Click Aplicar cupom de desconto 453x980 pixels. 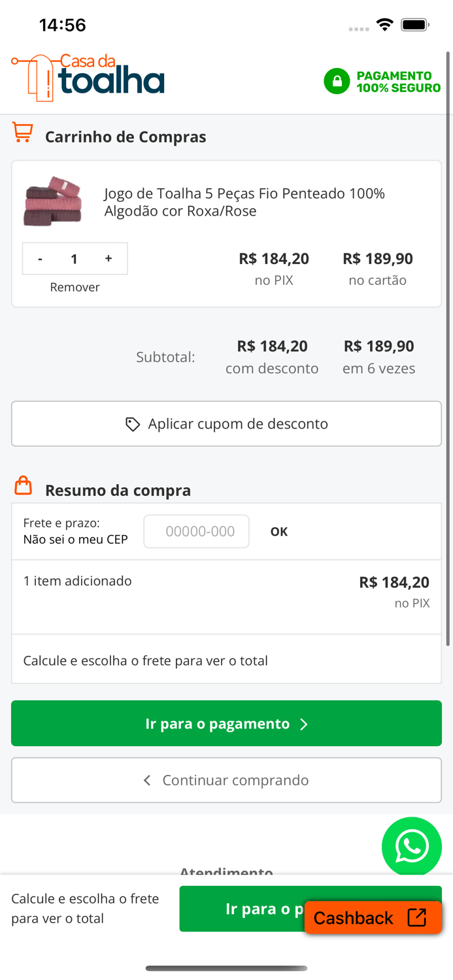click(226, 423)
